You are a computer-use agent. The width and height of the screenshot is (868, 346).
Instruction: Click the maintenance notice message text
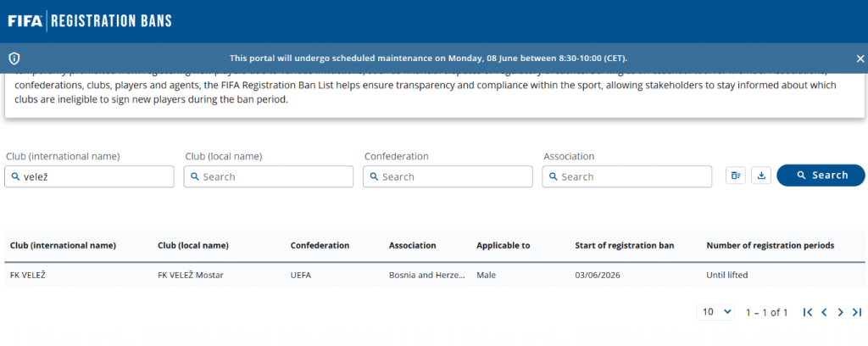(x=428, y=59)
